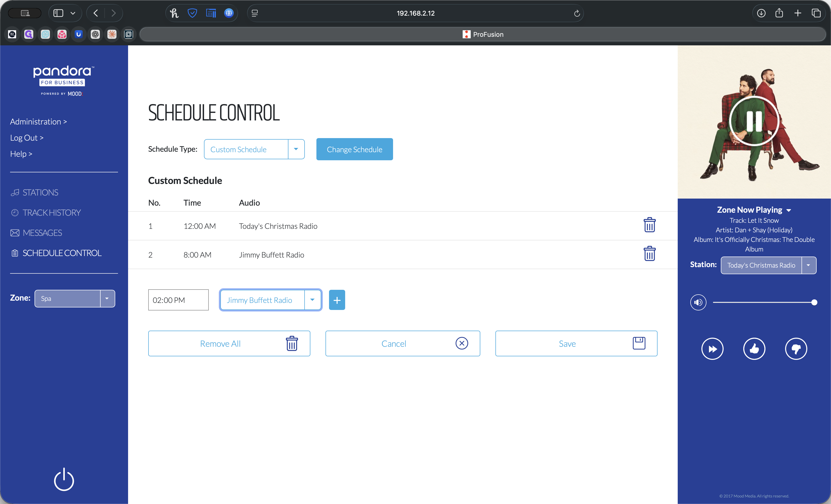Expand the Zone Now Playing arrow
The width and height of the screenshot is (831, 504).
click(788, 210)
